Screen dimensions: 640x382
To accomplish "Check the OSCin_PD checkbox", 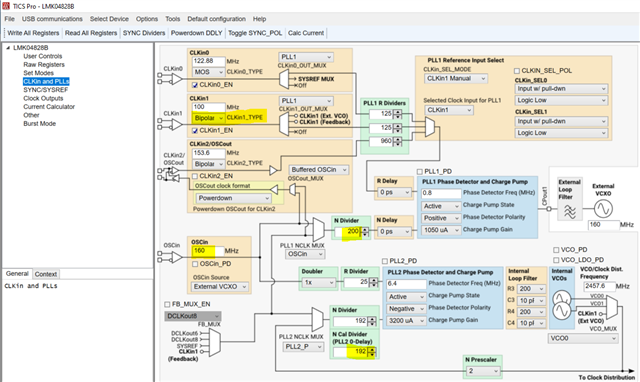I will point(195,264).
